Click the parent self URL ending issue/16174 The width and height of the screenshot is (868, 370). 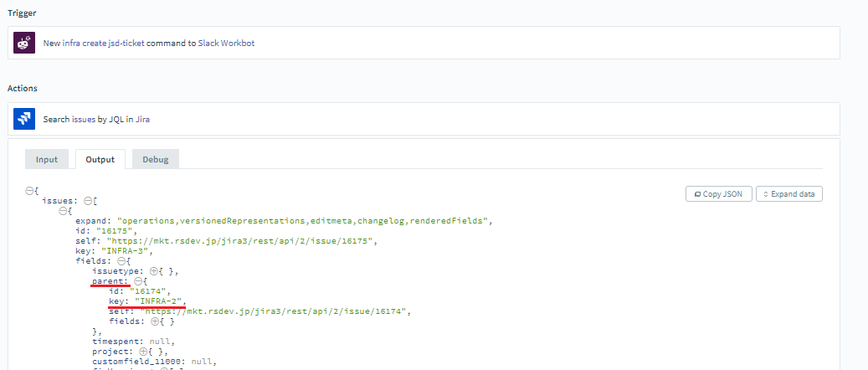(x=274, y=311)
